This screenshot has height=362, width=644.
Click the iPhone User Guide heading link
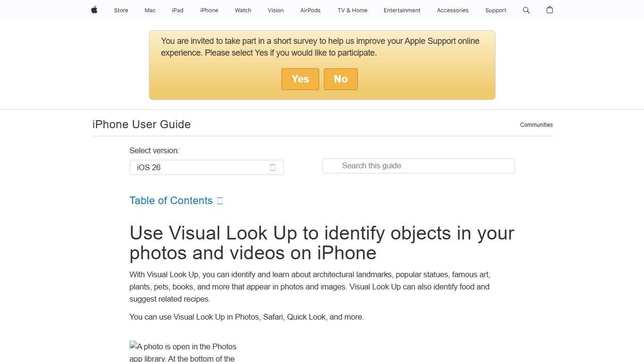tap(141, 124)
